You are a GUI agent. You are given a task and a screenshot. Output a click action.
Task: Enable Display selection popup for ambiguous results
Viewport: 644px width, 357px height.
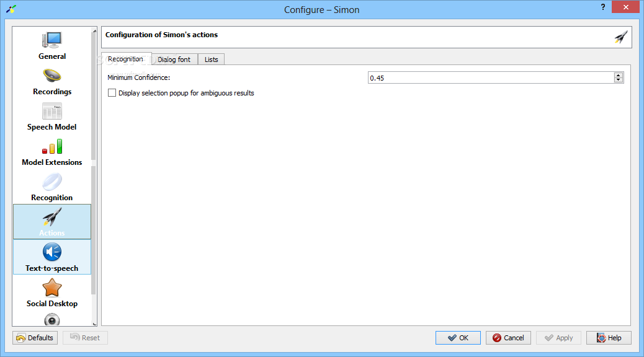coord(112,93)
